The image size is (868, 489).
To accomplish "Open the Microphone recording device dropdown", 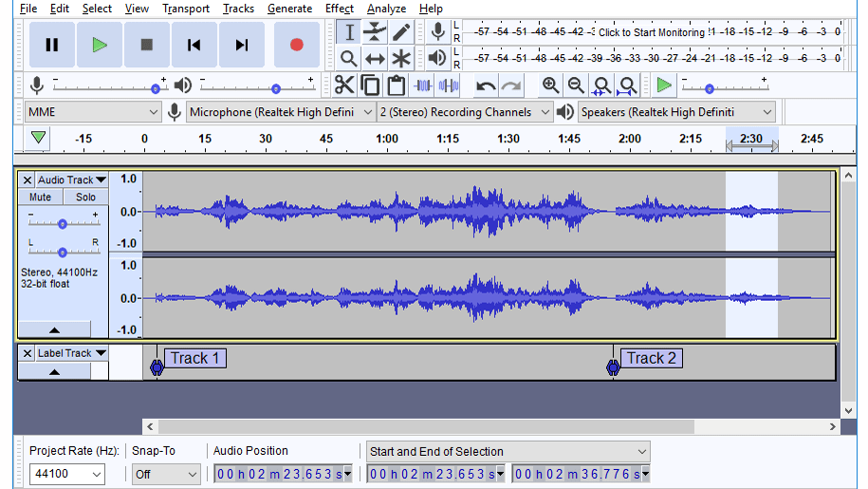I will click(281, 112).
